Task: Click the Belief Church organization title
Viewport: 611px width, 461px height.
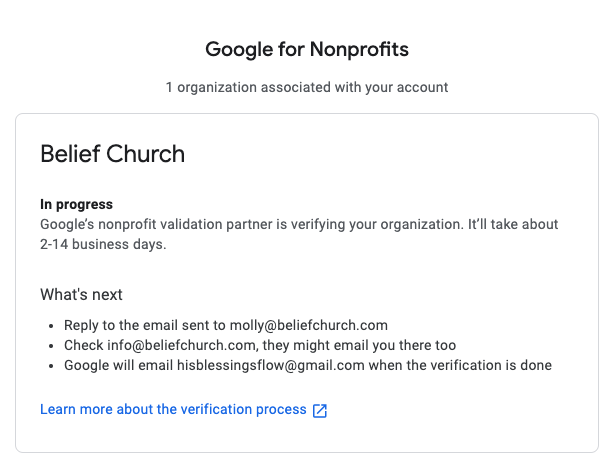Action: 113,154
